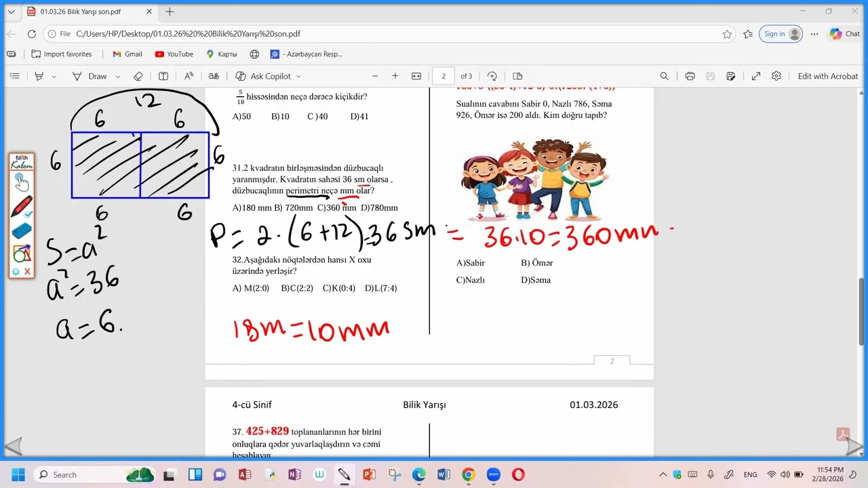Toggle Read aloud
868x488 pixels.
[189, 76]
